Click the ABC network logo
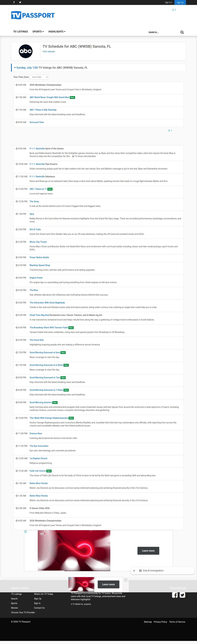 (26, 51)
